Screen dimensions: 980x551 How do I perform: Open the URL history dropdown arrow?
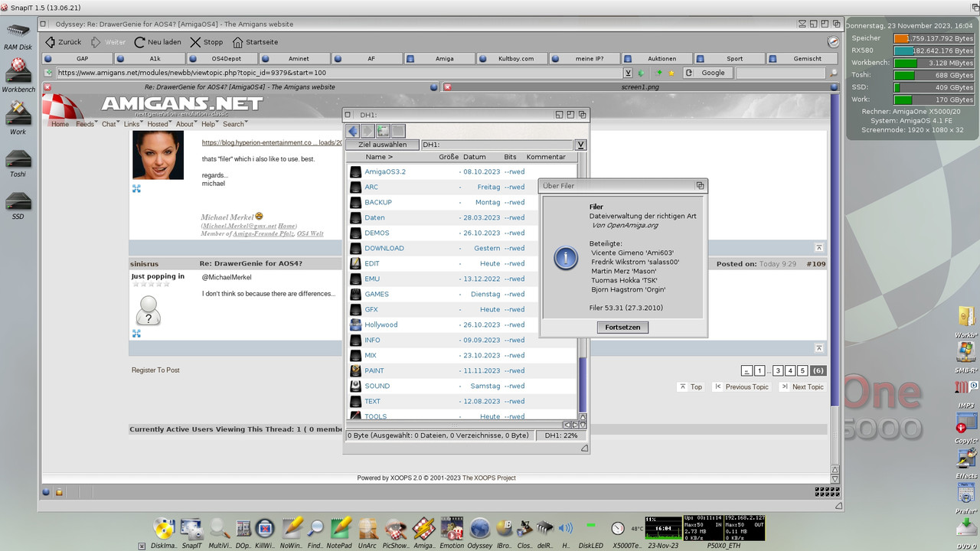[x=629, y=73]
